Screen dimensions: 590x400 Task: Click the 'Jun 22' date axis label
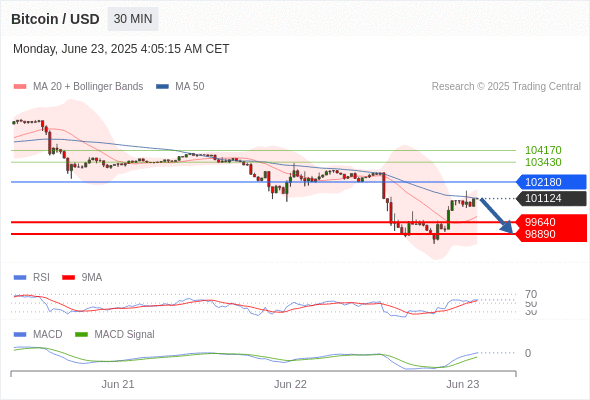290,384
